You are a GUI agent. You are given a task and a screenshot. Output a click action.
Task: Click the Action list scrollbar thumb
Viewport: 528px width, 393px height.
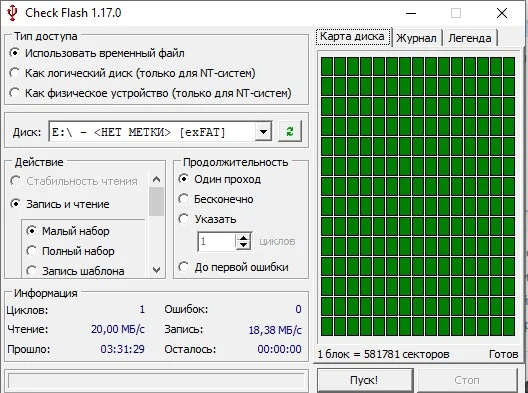click(156, 201)
